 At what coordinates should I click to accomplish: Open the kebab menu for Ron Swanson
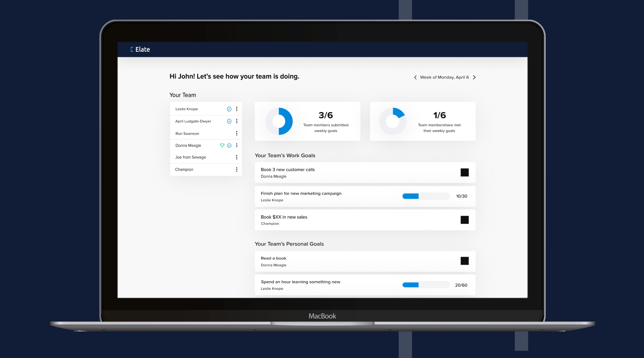click(237, 133)
